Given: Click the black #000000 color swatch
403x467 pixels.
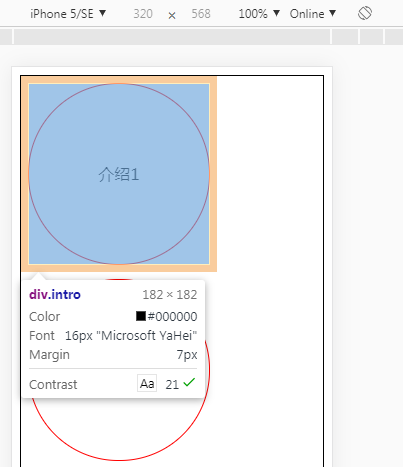Looking at the screenshot, I should tap(141, 316).
